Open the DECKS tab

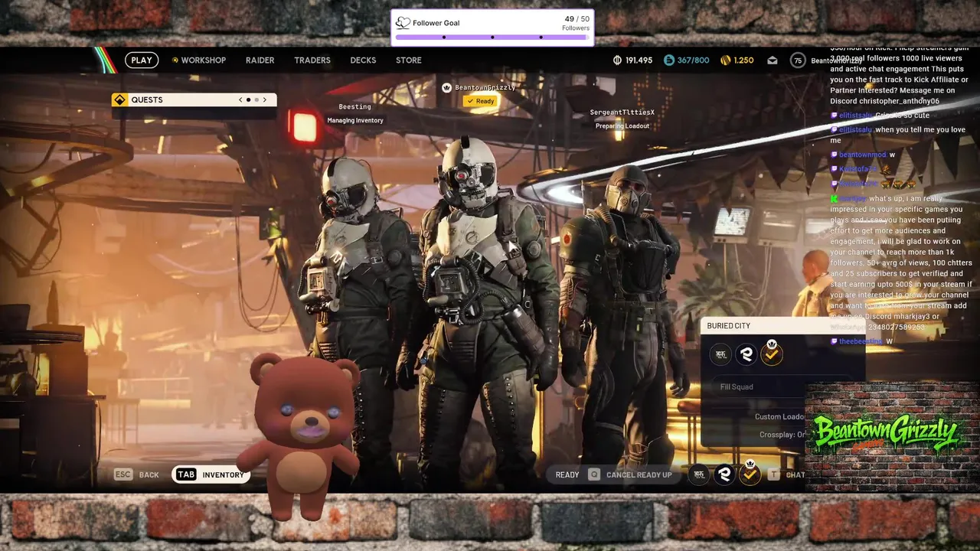(x=363, y=60)
